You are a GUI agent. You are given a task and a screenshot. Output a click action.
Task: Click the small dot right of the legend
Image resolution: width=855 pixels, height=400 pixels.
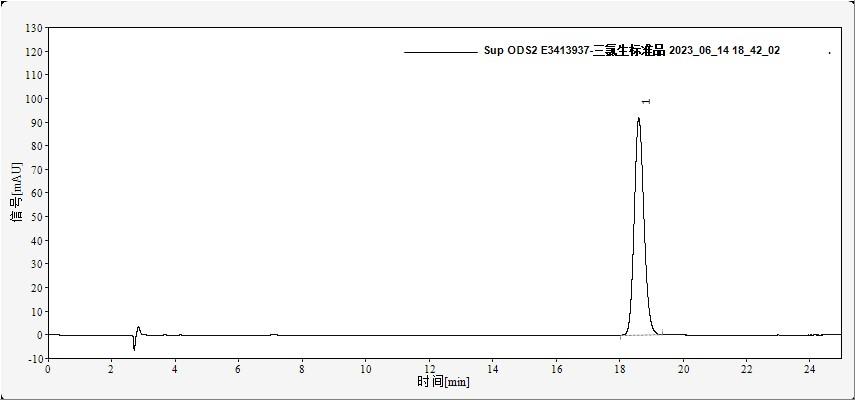(x=829, y=52)
